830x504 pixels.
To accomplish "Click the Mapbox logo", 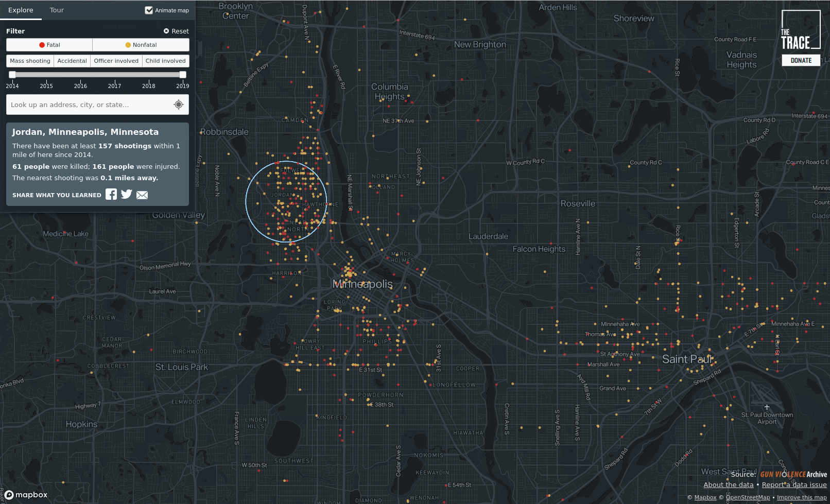I will (x=26, y=495).
